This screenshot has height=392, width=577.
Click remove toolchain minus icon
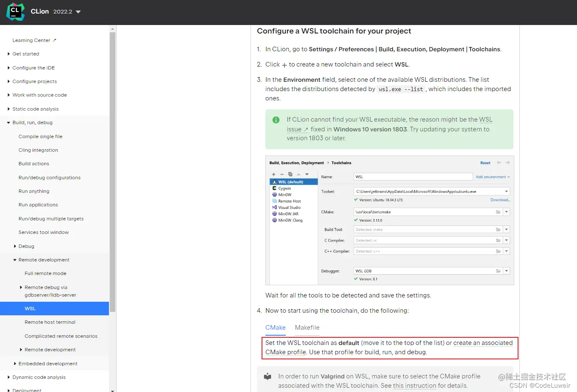[x=282, y=174]
